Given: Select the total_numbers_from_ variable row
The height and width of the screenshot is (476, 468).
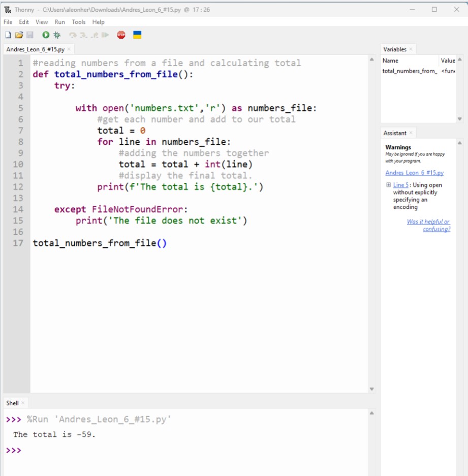Looking at the screenshot, I should click(x=419, y=71).
